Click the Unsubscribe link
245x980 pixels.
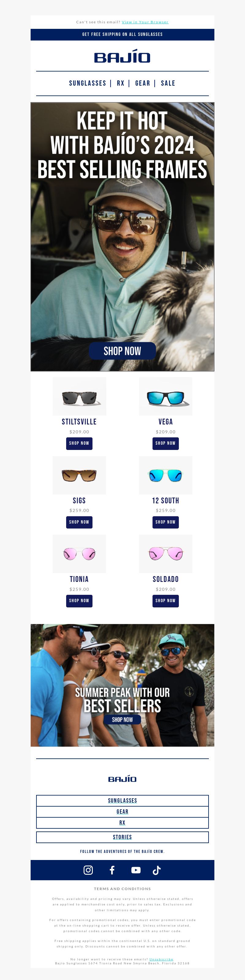point(161,959)
